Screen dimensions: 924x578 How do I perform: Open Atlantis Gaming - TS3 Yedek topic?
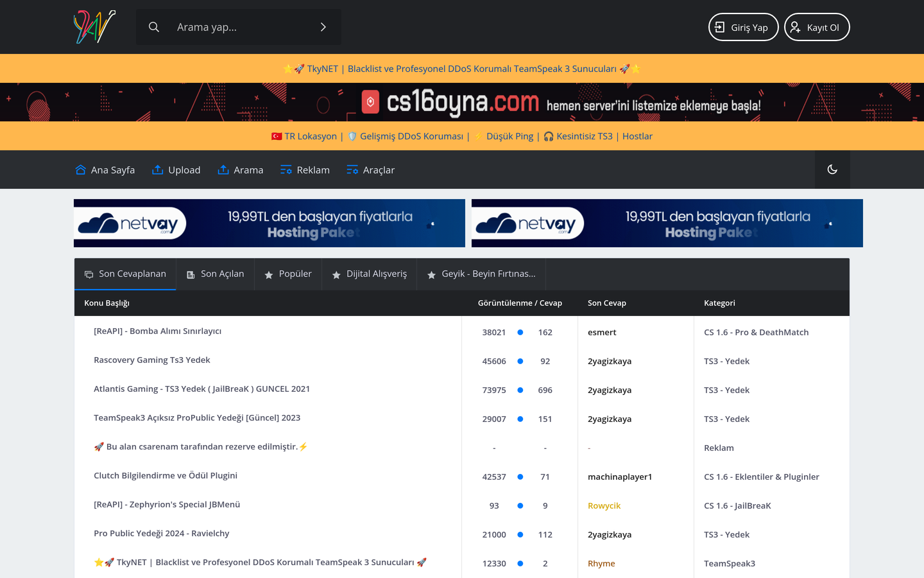(x=202, y=389)
